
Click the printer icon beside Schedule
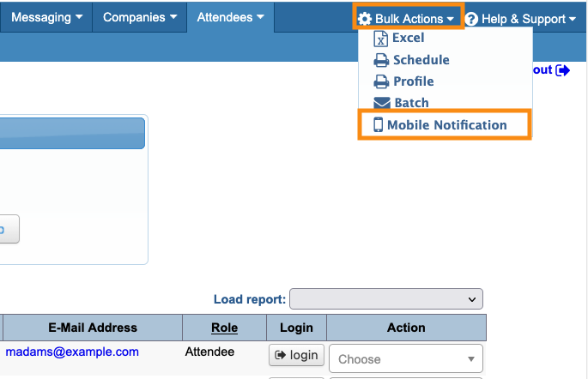click(381, 60)
